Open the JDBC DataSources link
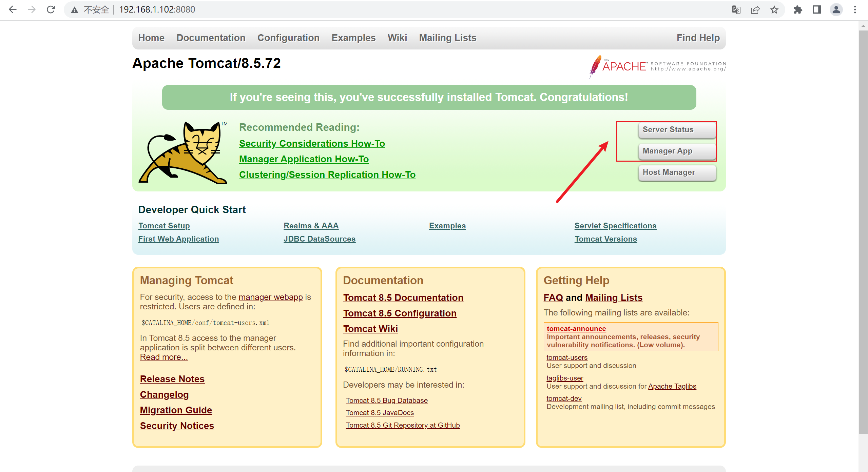 [320, 239]
